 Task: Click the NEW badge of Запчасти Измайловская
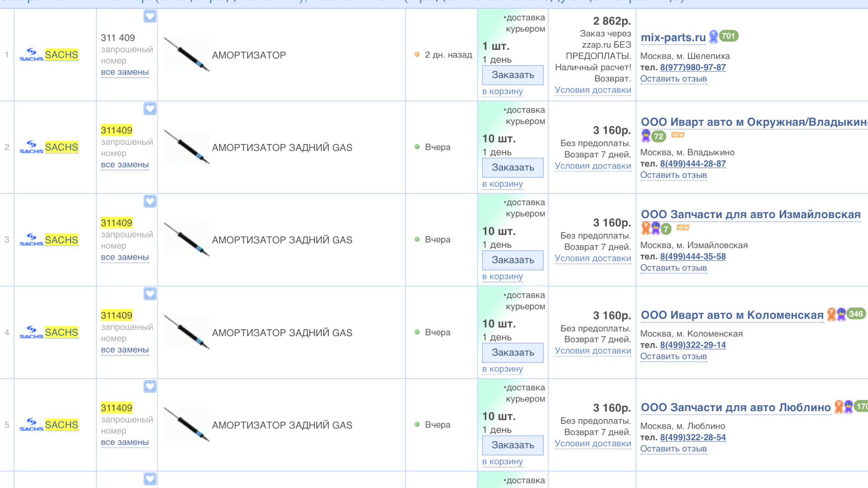[x=683, y=227]
